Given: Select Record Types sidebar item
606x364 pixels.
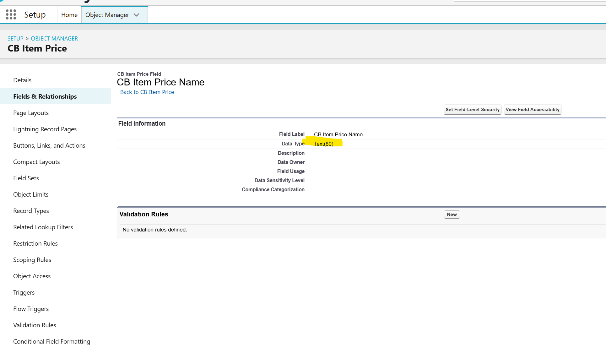Looking at the screenshot, I should [31, 211].
